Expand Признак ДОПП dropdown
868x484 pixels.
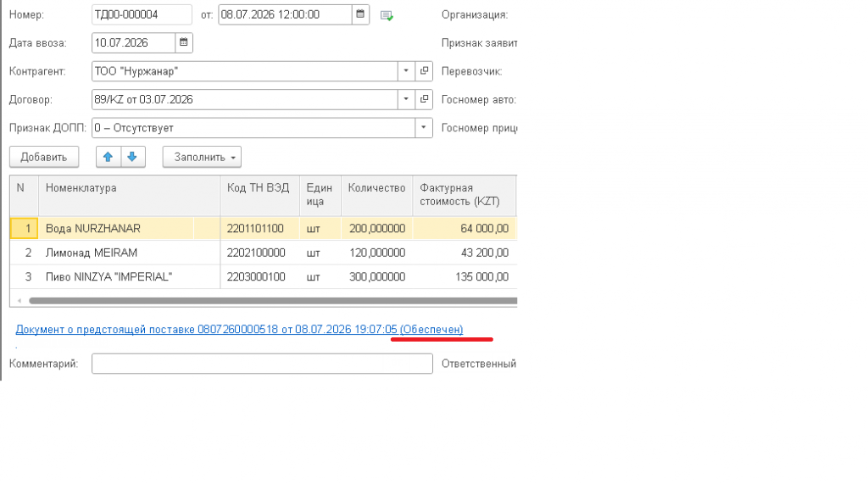424,127
